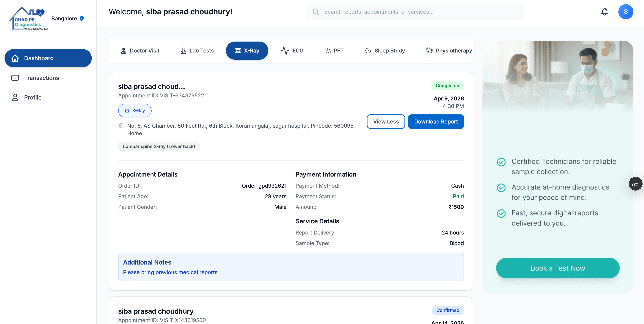
Task: Switch to the ECG tab
Action: (x=292, y=51)
